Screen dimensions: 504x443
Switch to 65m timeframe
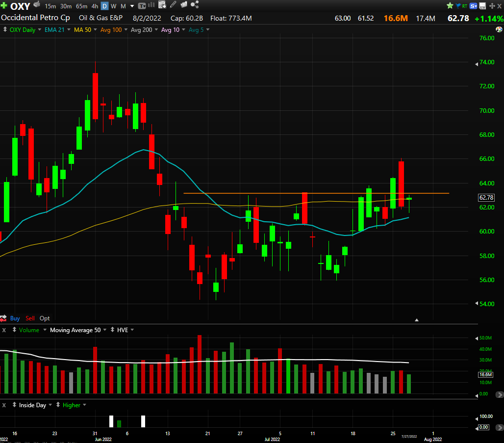82,6
